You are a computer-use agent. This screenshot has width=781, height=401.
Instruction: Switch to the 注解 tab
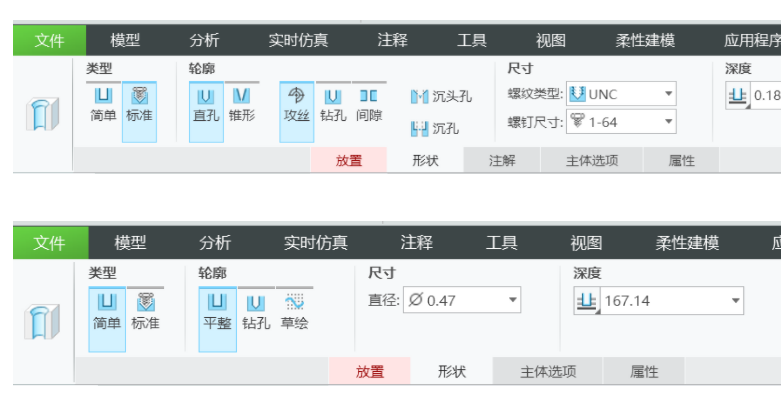click(502, 160)
